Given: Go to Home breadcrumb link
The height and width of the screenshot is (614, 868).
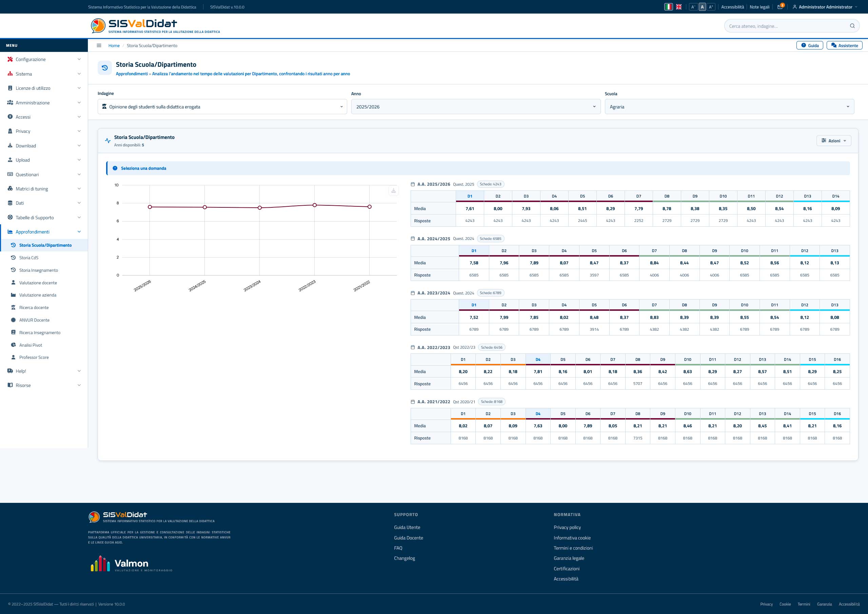Looking at the screenshot, I should click(x=114, y=45).
